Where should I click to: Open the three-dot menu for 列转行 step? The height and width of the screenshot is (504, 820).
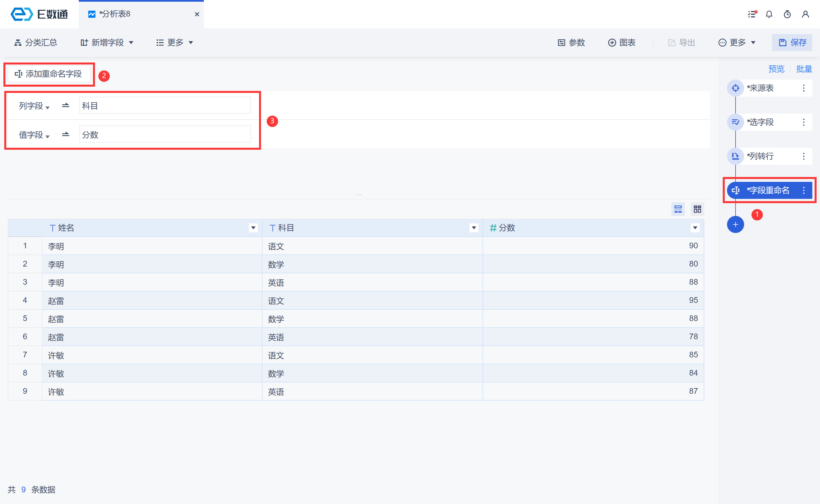click(804, 156)
